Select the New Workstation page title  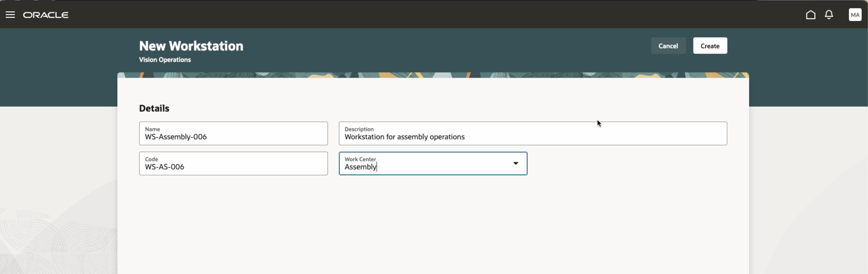tap(191, 46)
